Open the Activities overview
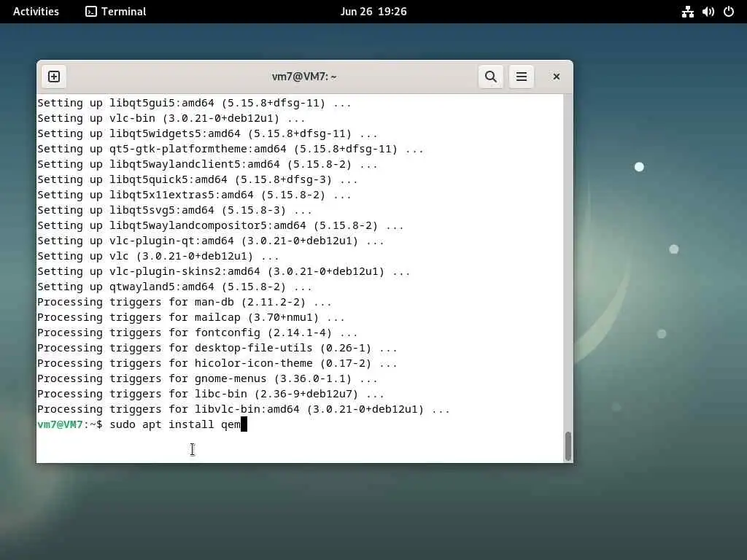 point(36,12)
